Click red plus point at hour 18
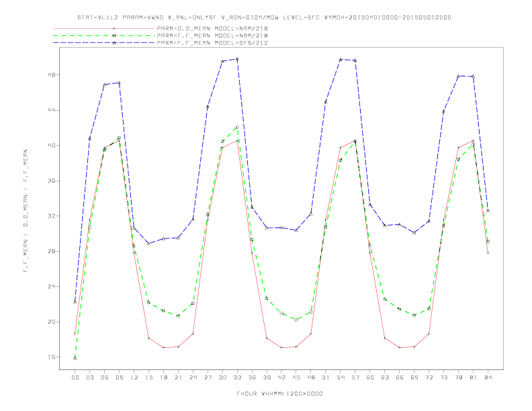 click(x=163, y=348)
